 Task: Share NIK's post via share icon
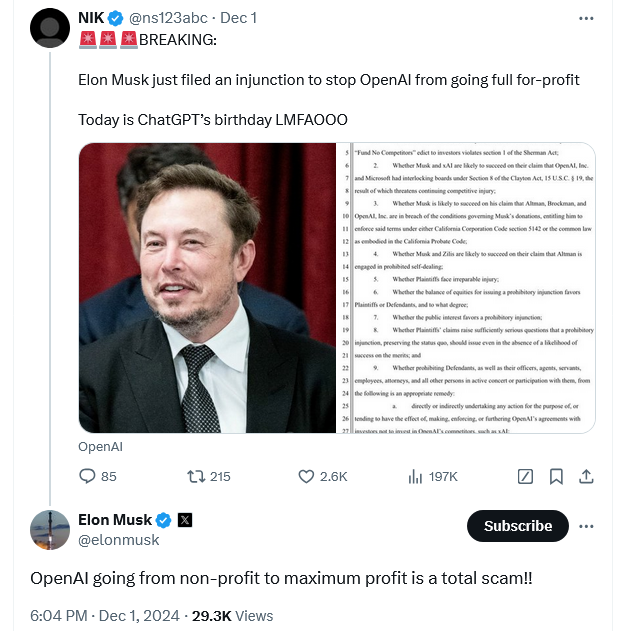tap(587, 476)
